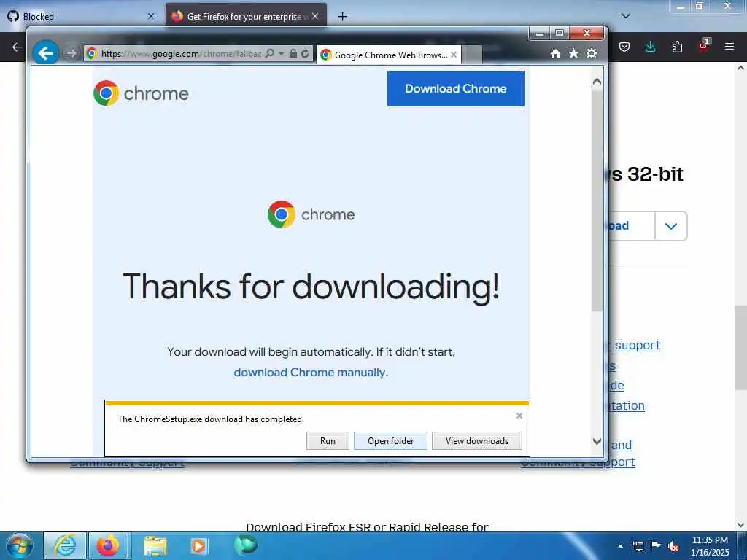The height and width of the screenshot is (560, 747).
Task: Click uBlock Origin extension icon
Action: pos(704,46)
